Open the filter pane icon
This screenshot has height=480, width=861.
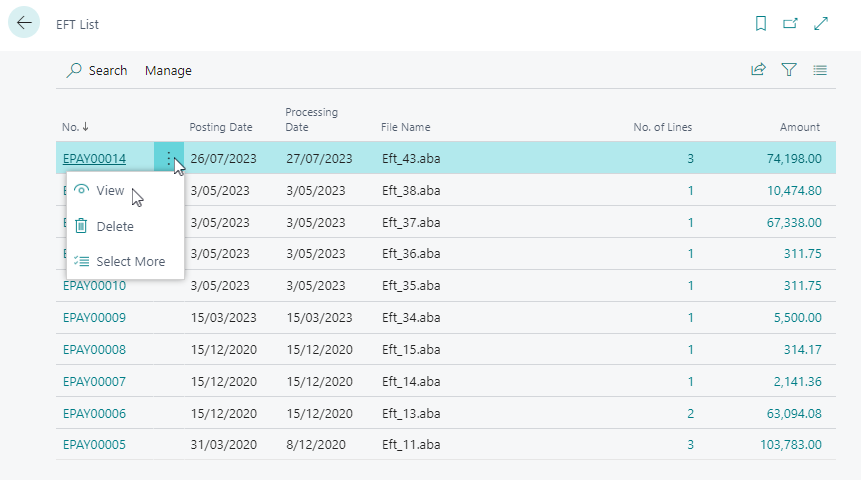point(789,70)
